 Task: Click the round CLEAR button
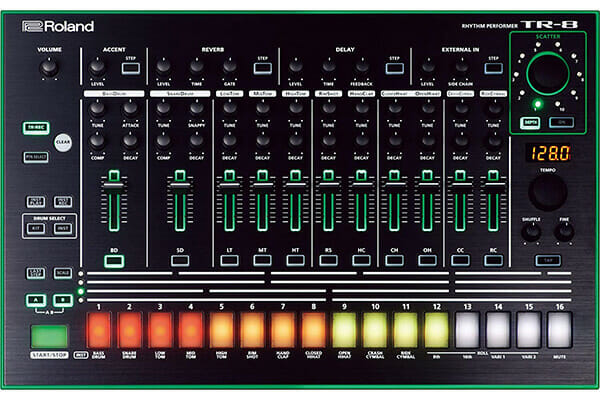point(63,142)
